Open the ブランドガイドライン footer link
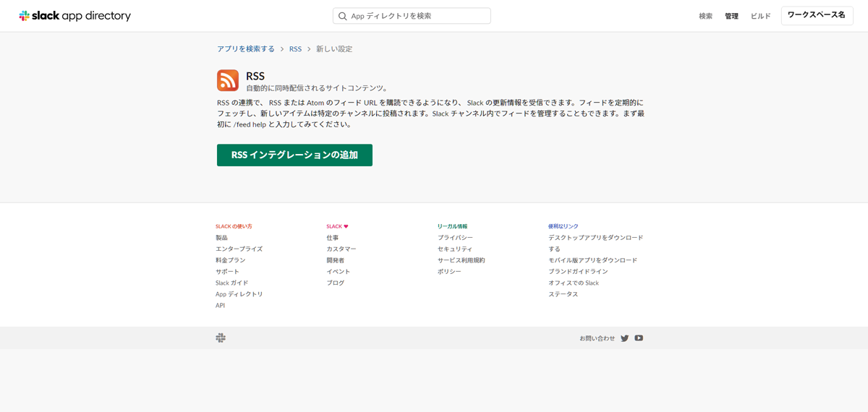Image resolution: width=868 pixels, height=412 pixels. (578, 272)
